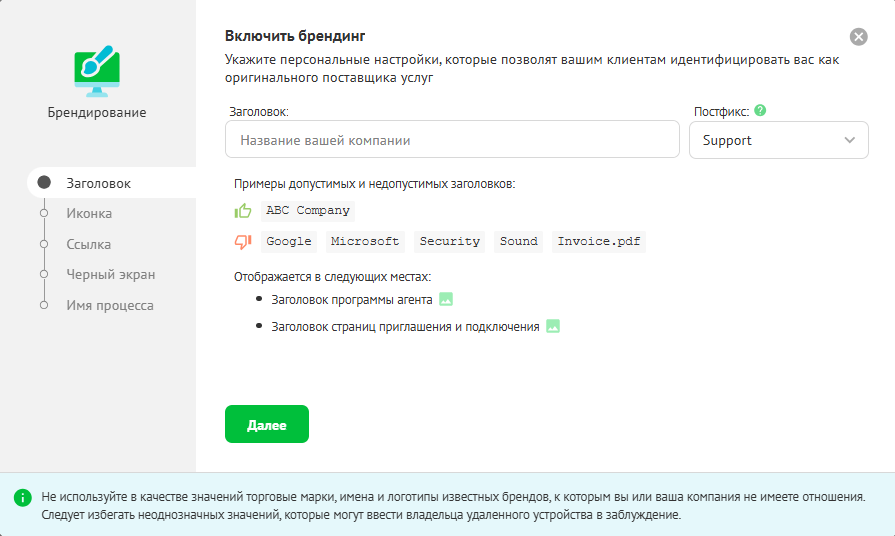
Task: Click the Microsoft example tag
Action: pos(365,241)
